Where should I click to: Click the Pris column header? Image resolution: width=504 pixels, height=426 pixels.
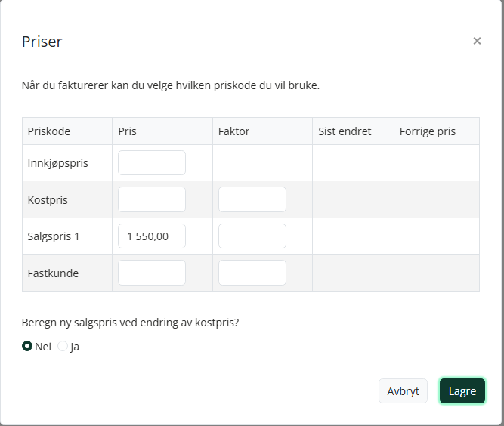click(127, 131)
